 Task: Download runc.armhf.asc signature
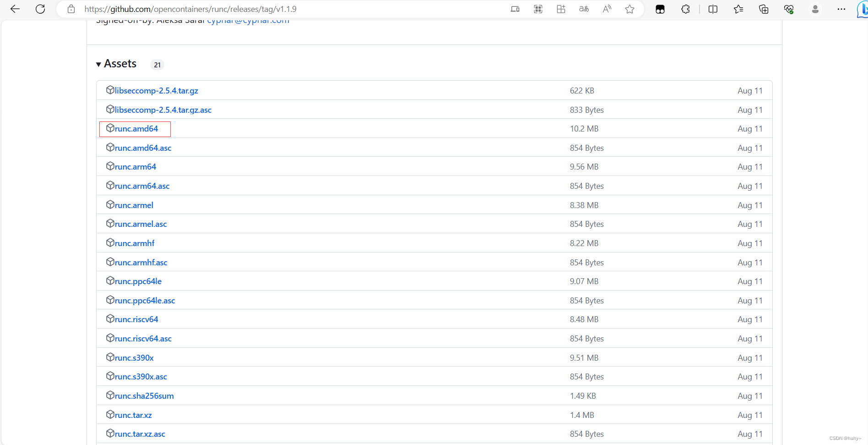click(x=141, y=263)
